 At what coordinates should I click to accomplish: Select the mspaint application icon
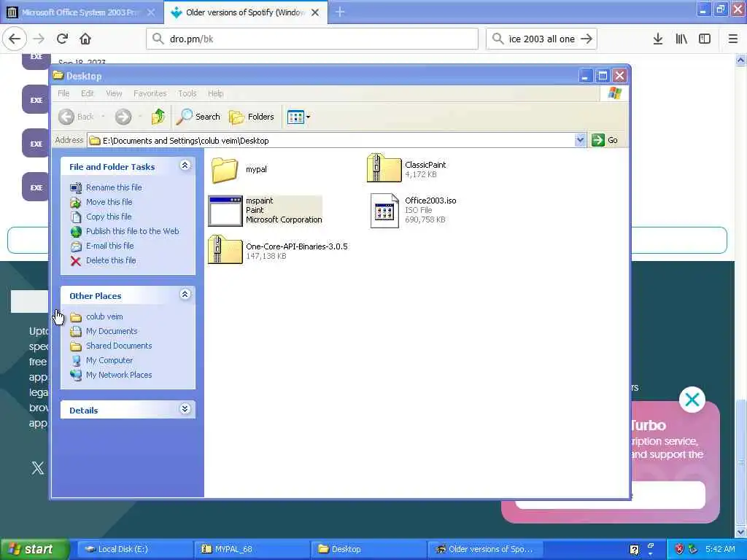225,211
